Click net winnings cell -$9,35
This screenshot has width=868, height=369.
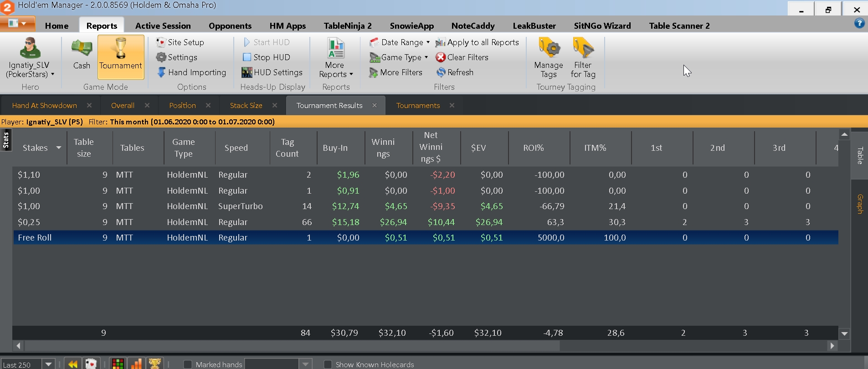coord(442,206)
